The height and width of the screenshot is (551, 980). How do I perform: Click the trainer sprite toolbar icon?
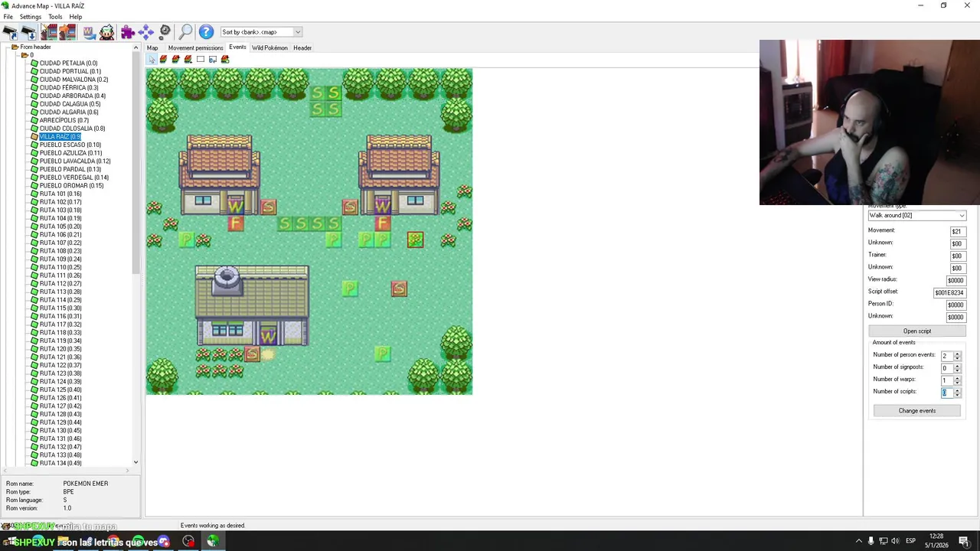(107, 32)
